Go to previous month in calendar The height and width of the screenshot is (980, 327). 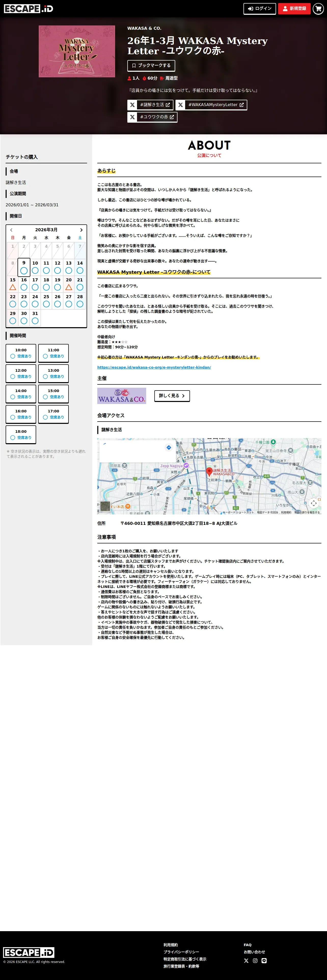pos(11,230)
